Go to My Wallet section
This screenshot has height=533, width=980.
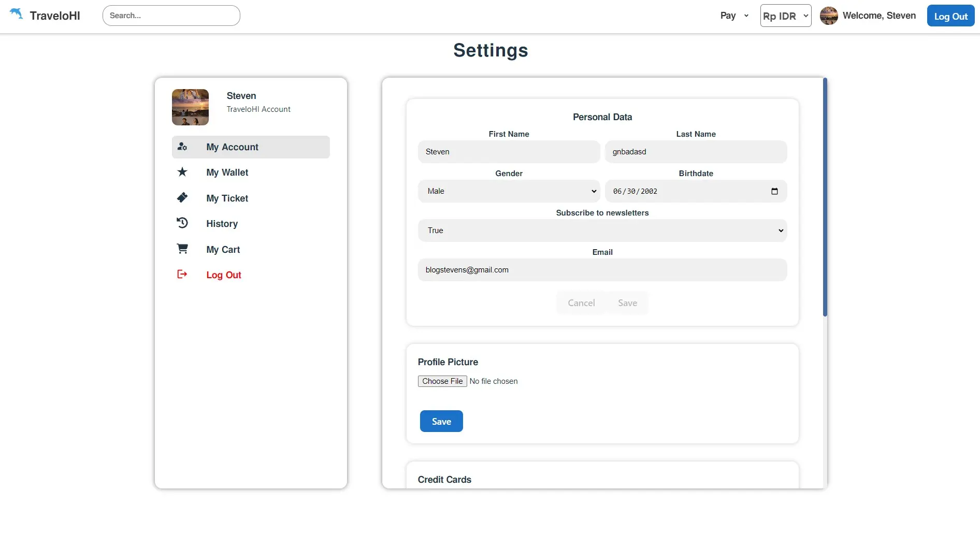(x=251, y=172)
